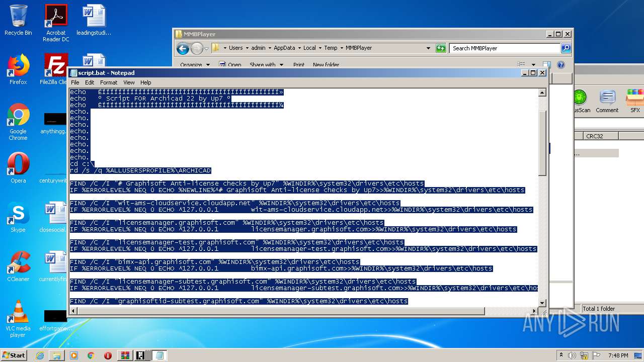This screenshot has width=644, height=362.
Task: Click the Search MMBPlayer input field
Action: (x=505, y=48)
